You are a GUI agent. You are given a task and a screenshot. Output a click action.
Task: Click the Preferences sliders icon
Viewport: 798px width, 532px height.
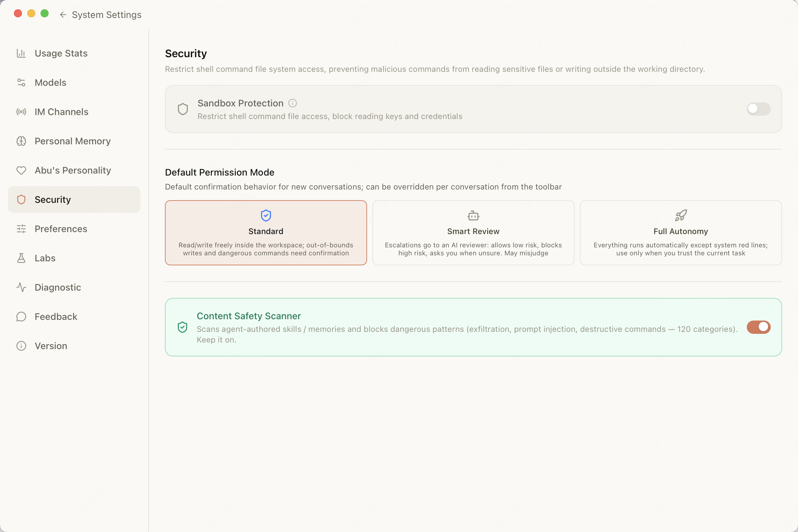coord(21,229)
